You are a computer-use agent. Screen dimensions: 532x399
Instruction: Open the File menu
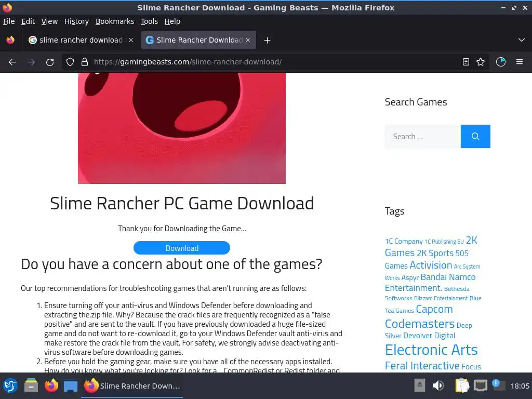tap(9, 21)
